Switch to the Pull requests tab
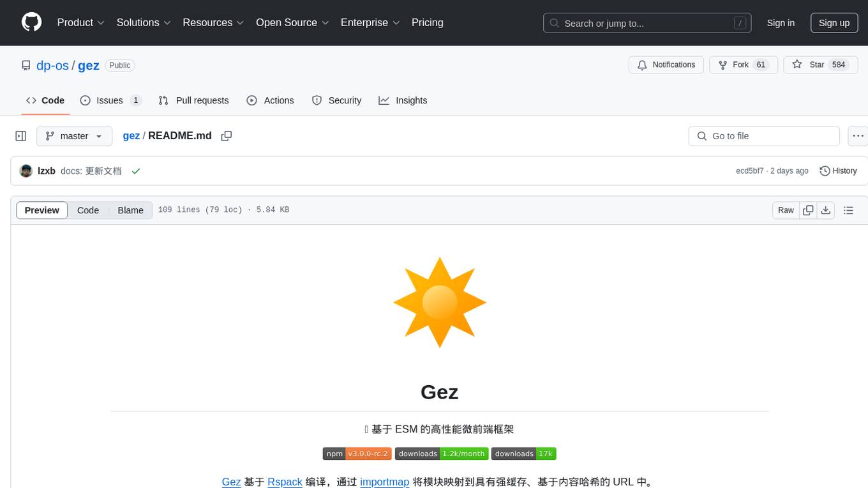Image resolution: width=868 pixels, height=488 pixels. (193, 100)
